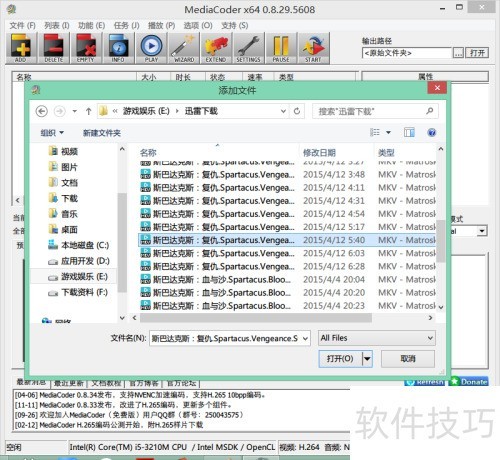Open 功能 (E) menu

coord(91,25)
